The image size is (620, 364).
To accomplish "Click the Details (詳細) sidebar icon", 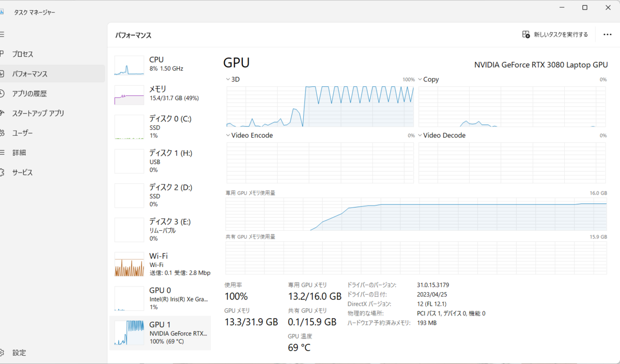I will coord(2,152).
